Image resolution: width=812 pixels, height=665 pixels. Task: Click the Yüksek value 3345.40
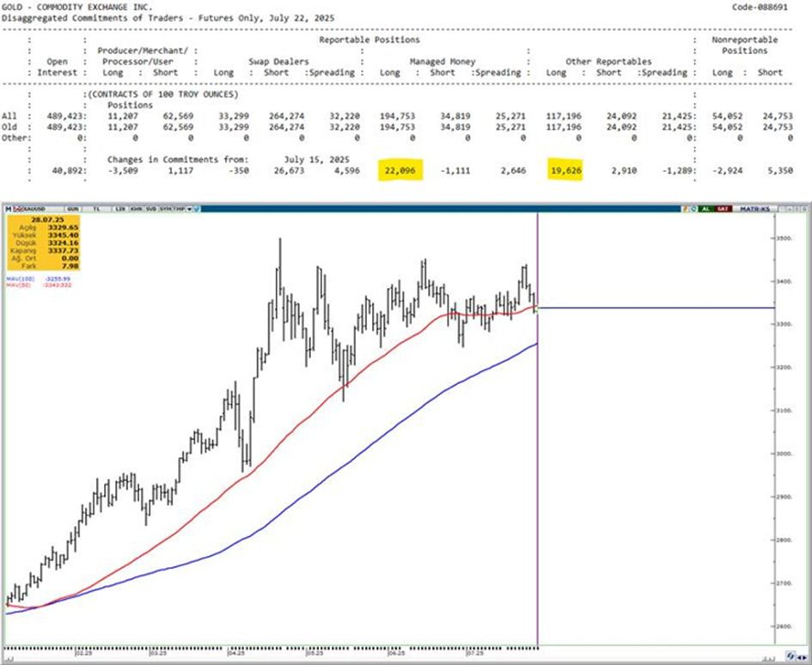pyautogui.click(x=63, y=235)
